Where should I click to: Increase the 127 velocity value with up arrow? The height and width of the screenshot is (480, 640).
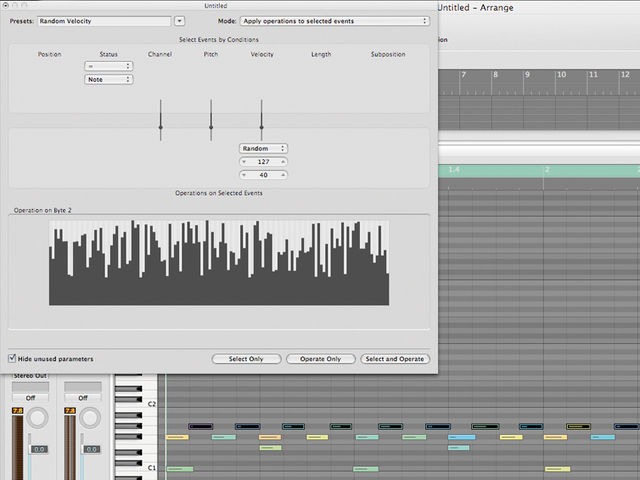click(x=283, y=162)
